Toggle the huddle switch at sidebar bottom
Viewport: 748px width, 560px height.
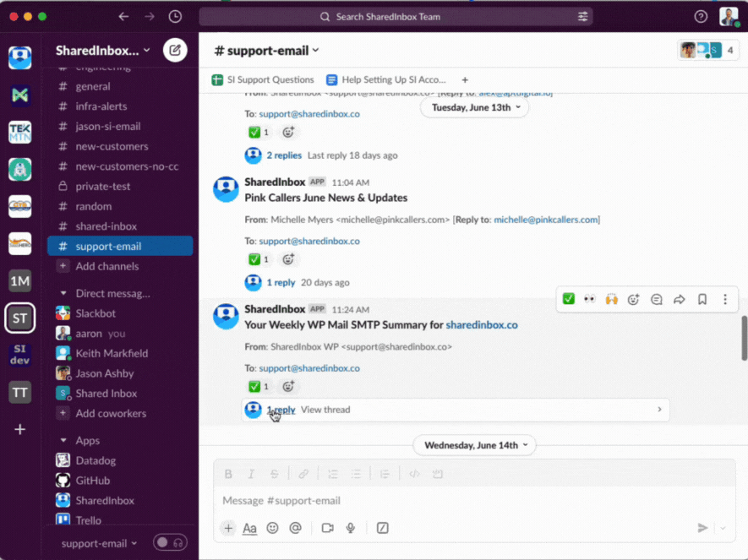pos(170,542)
